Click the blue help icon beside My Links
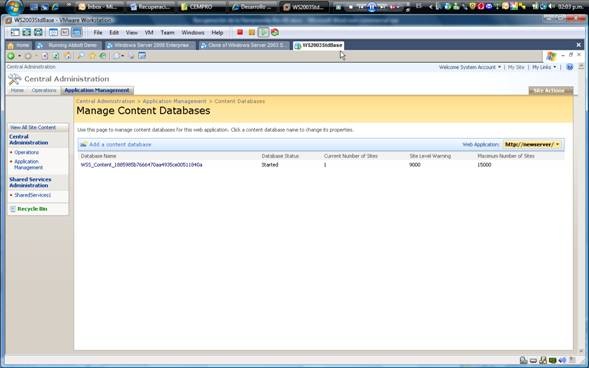Viewport: 589px width, 368px height. tap(570, 67)
